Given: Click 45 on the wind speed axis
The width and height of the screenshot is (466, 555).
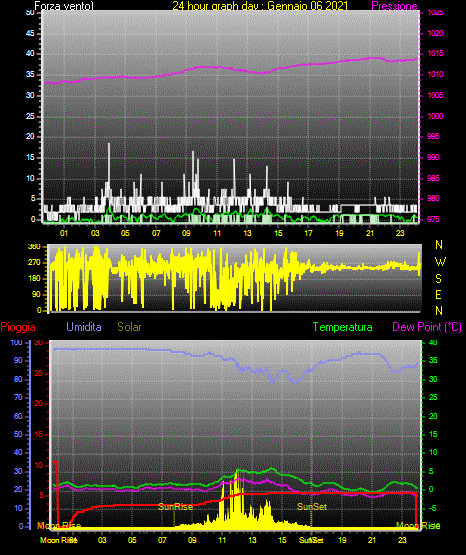Looking at the screenshot, I should click(30, 33).
